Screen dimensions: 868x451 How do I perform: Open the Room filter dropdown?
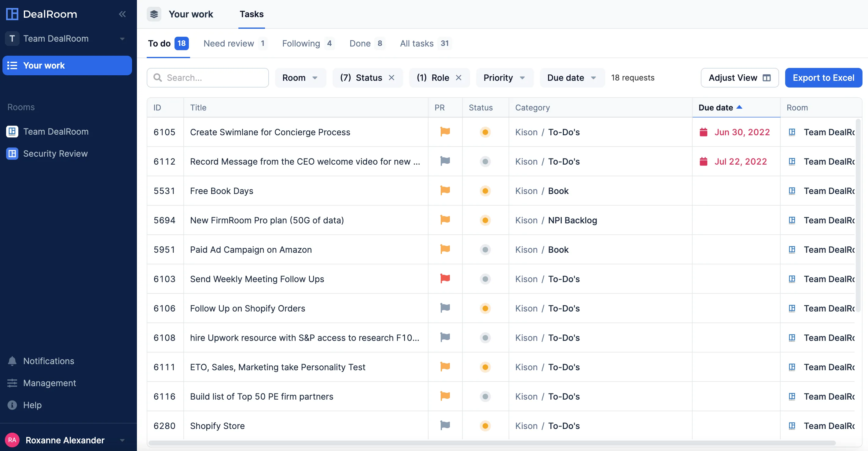tap(300, 78)
